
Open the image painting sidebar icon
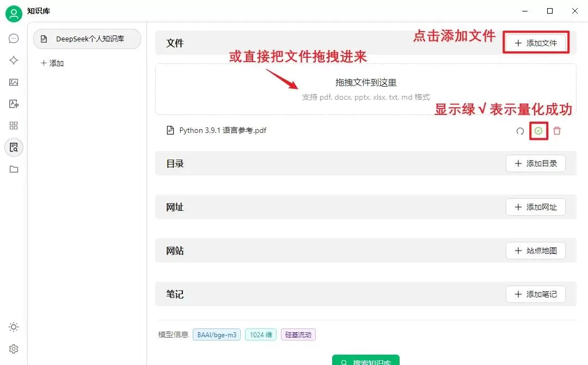point(14,82)
